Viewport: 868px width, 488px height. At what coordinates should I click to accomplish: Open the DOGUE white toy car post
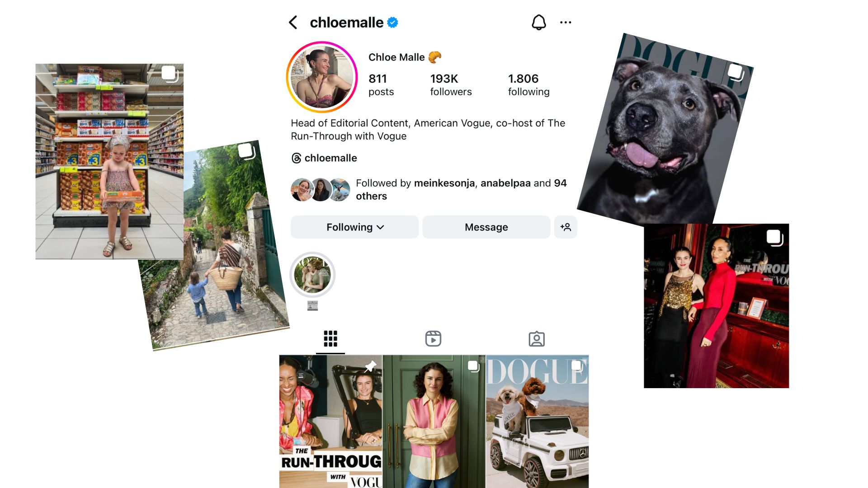(537, 421)
